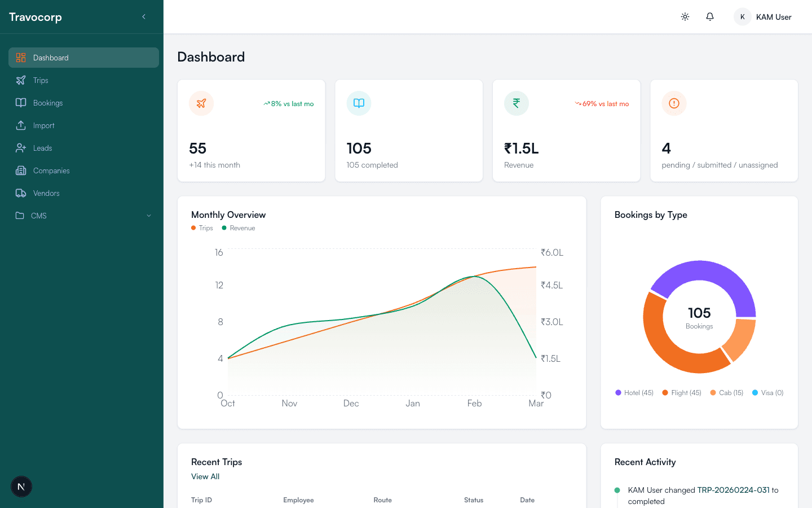The width and height of the screenshot is (812, 508).
Task: Click the rupee revenue icon
Action: click(516, 103)
